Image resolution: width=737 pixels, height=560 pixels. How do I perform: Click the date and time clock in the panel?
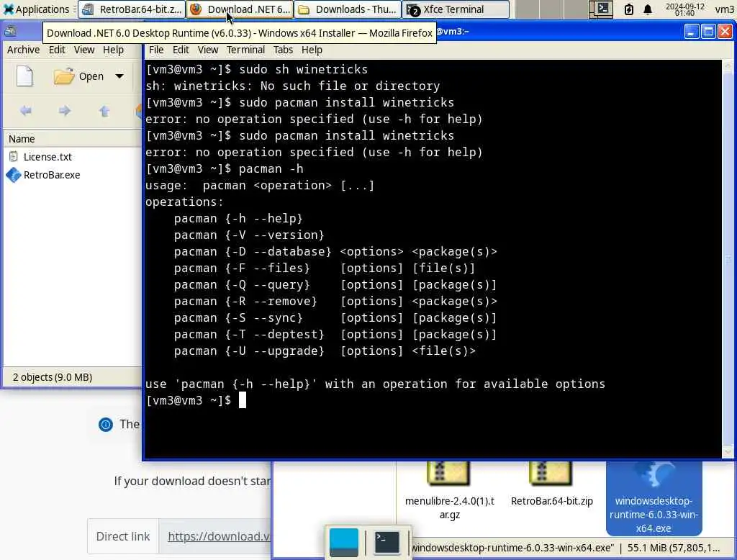[x=684, y=9]
